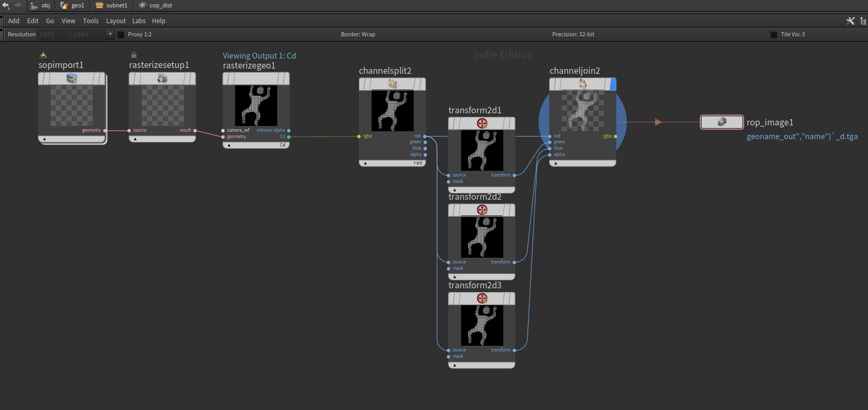Collapse transform2d1 using its bottom triangle

[x=454, y=190]
